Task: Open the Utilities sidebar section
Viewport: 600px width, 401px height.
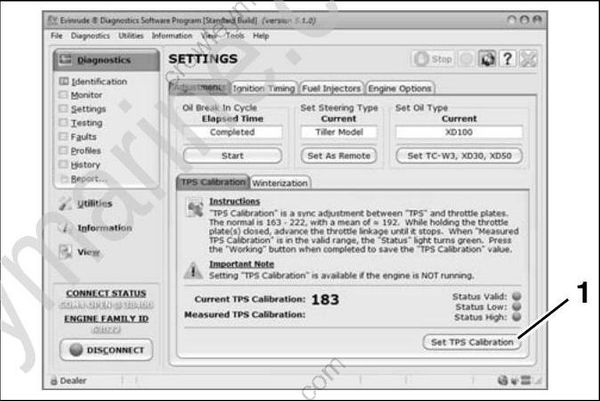Action: (94, 203)
